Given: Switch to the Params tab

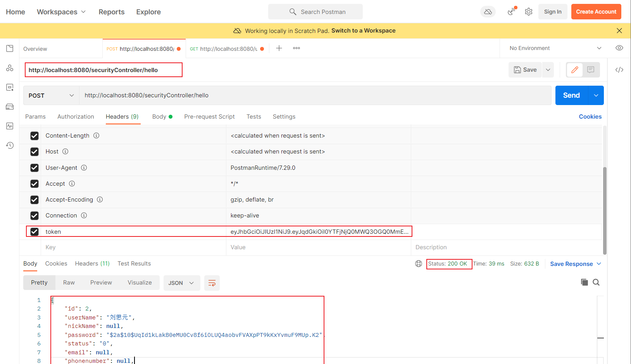Looking at the screenshot, I should point(35,117).
